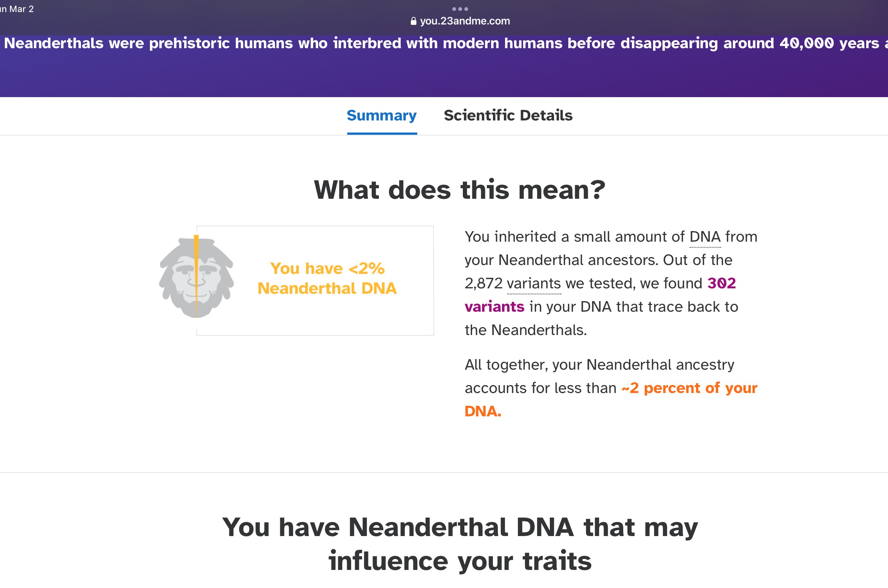888x588 pixels.
Task: Click the "You have <2% Neanderthal DNA" label
Action: [x=327, y=278]
